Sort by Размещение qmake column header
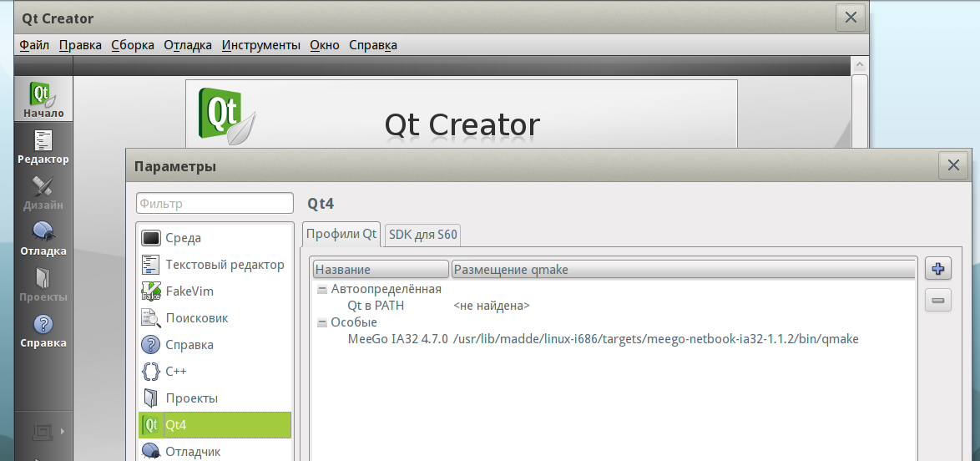This screenshot has width=980, height=461. coord(682,270)
